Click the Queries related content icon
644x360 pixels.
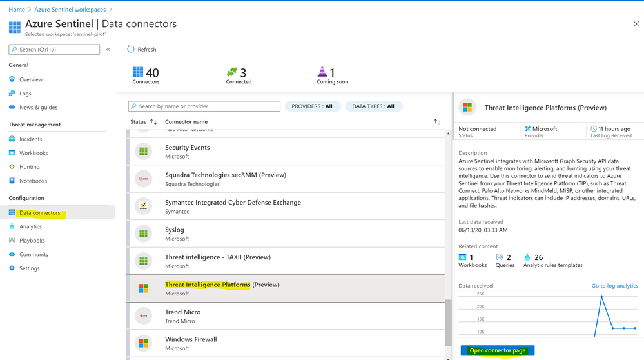[x=500, y=257]
